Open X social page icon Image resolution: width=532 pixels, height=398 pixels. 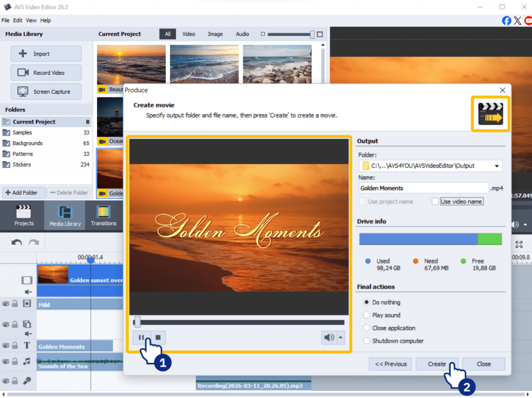pos(517,21)
